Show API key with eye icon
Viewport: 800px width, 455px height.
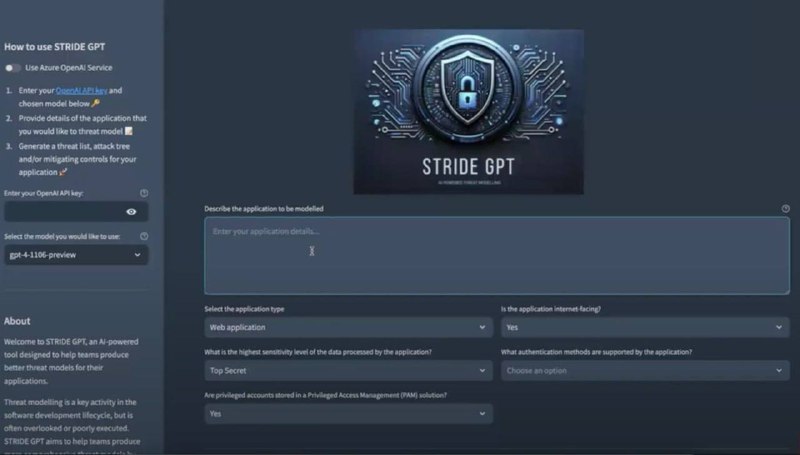point(131,212)
